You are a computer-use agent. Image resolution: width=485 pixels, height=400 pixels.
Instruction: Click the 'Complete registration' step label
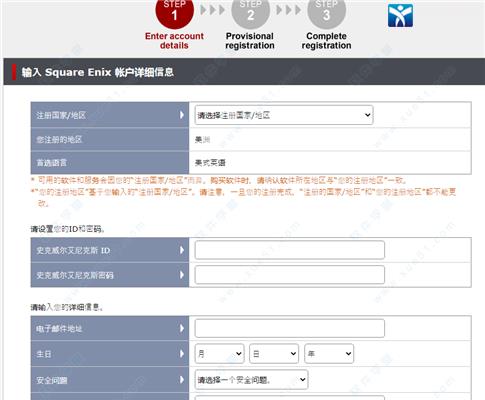(326, 41)
